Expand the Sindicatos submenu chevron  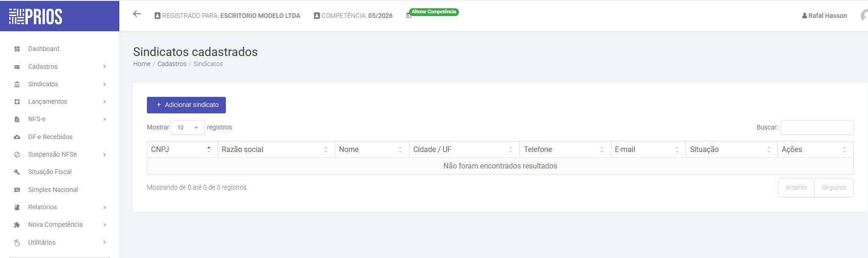click(105, 84)
